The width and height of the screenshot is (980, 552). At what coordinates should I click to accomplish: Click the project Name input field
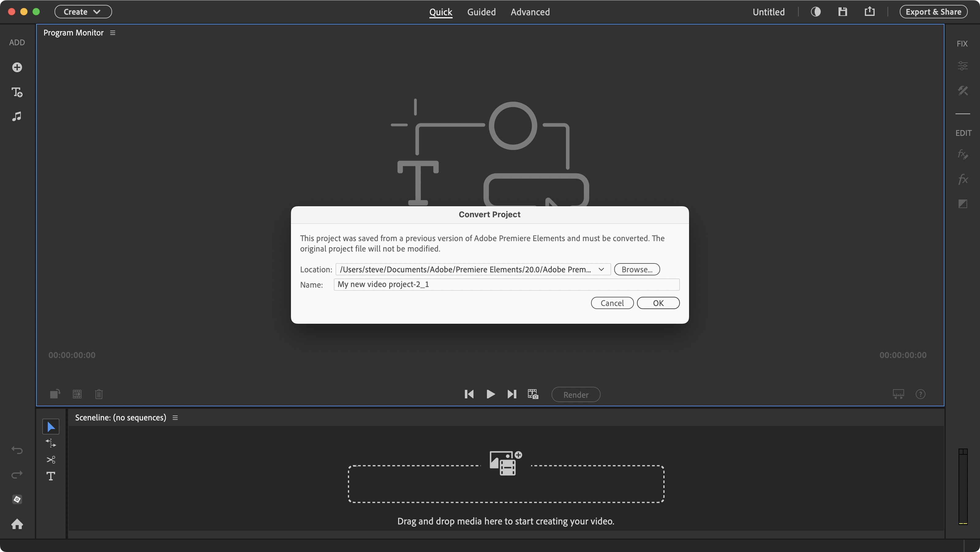pos(506,284)
